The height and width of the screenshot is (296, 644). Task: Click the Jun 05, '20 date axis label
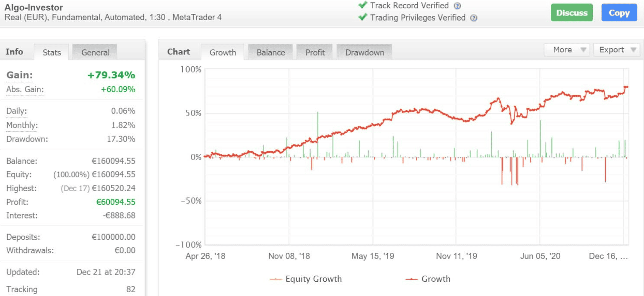pos(540,256)
